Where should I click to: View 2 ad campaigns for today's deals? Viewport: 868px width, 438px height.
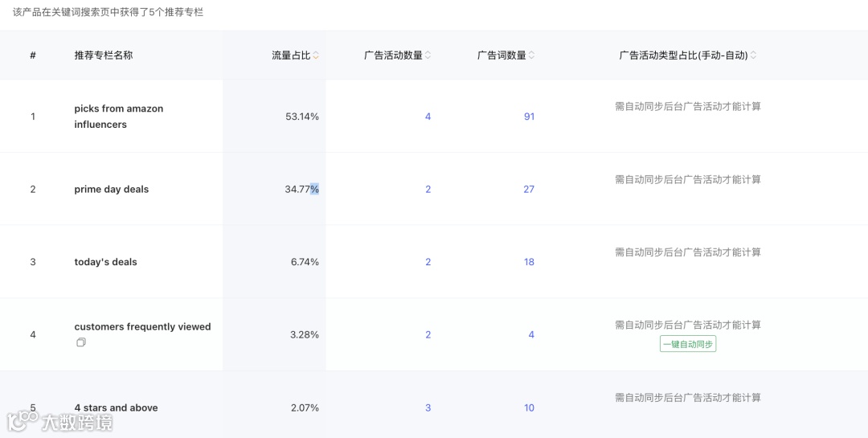(x=428, y=262)
